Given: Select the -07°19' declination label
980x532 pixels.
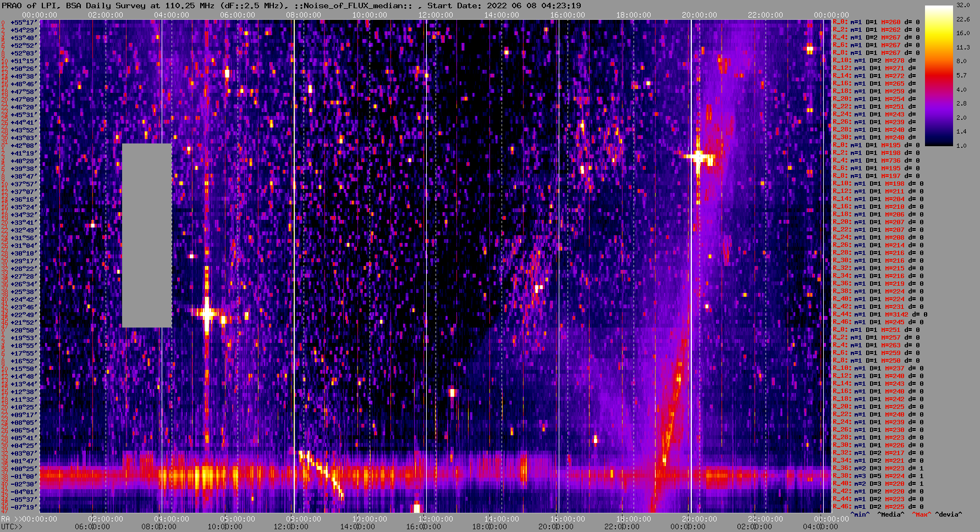Looking at the screenshot, I should [x=24, y=507].
